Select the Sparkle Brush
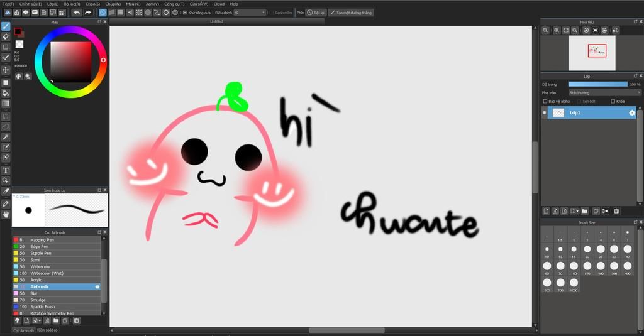The width and height of the screenshot is (644, 336). pyautogui.click(x=56, y=306)
